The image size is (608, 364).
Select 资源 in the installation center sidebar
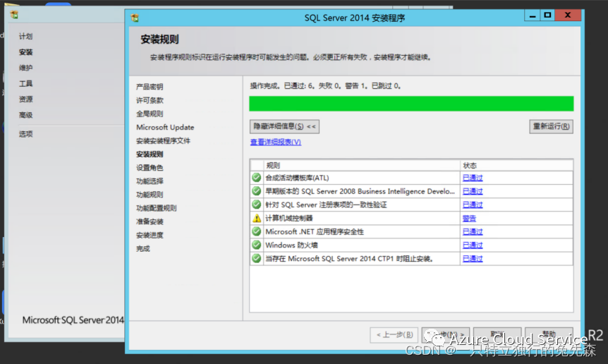click(x=25, y=99)
